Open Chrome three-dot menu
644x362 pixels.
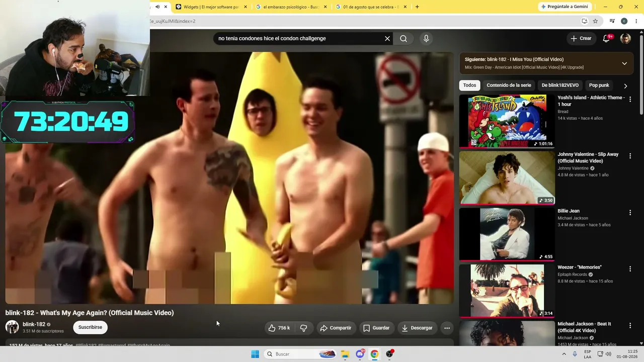636,21
